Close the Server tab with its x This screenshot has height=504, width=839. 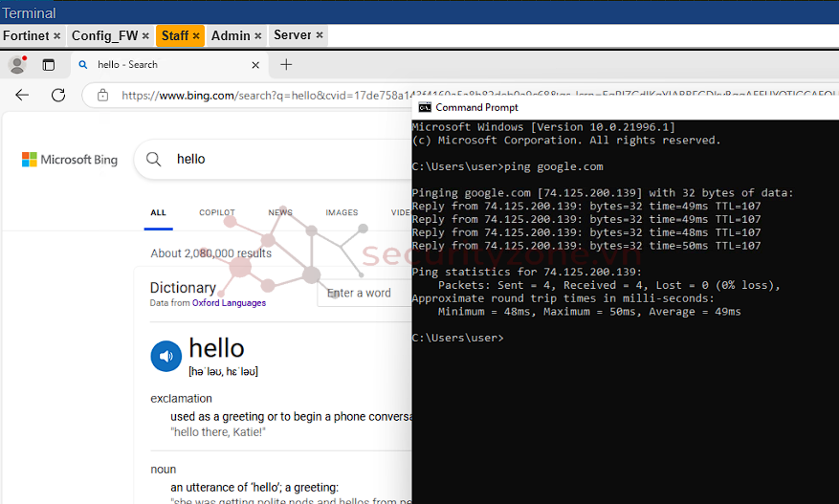[320, 35]
